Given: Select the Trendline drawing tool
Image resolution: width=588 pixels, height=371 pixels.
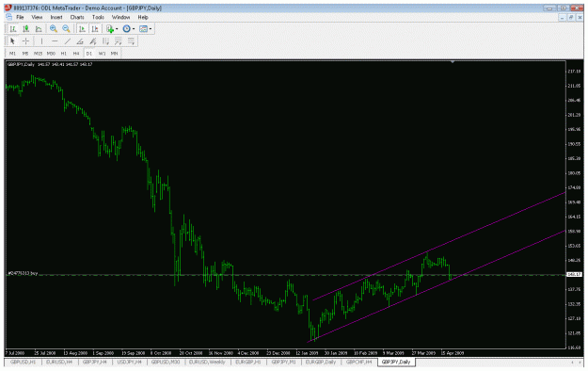Looking at the screenshot, I should 68,40.
